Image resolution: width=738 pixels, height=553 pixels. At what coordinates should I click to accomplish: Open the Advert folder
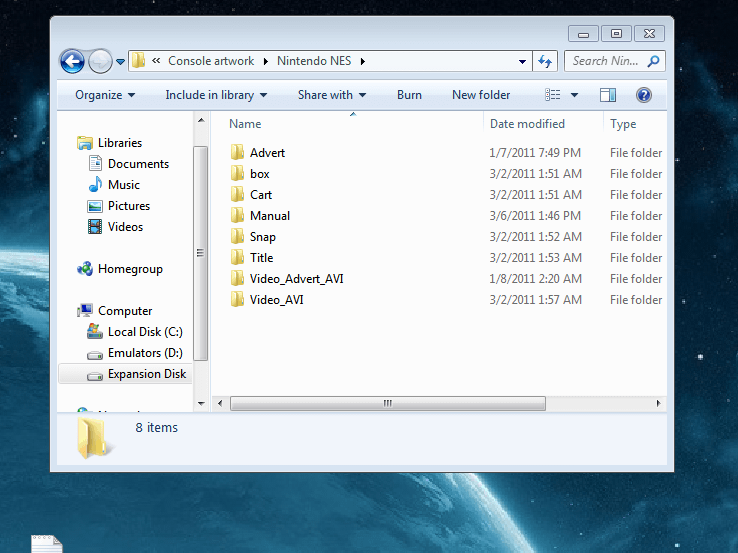(x=267, y=153)
